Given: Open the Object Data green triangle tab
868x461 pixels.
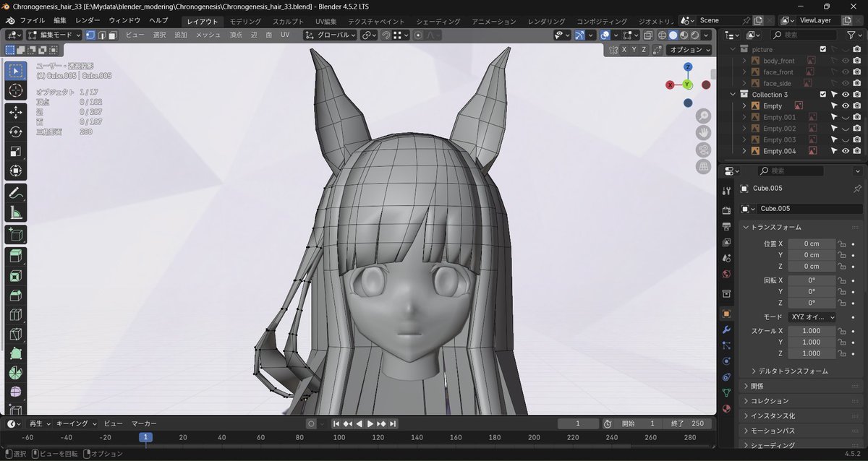Looking at the screenshot, I should pyautogui.click(x=727, y=392).
